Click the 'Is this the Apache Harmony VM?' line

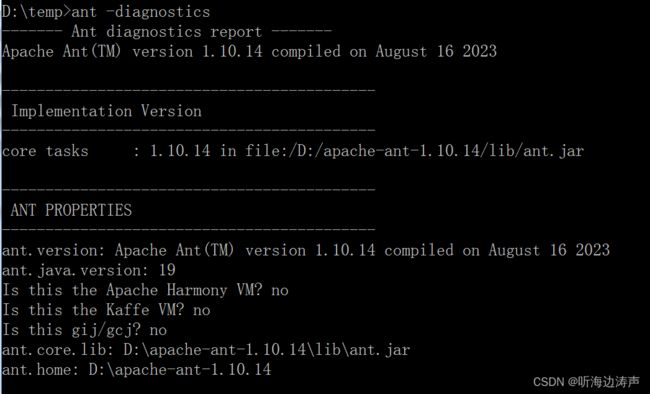pyautogui.click(x=145, y=290)
